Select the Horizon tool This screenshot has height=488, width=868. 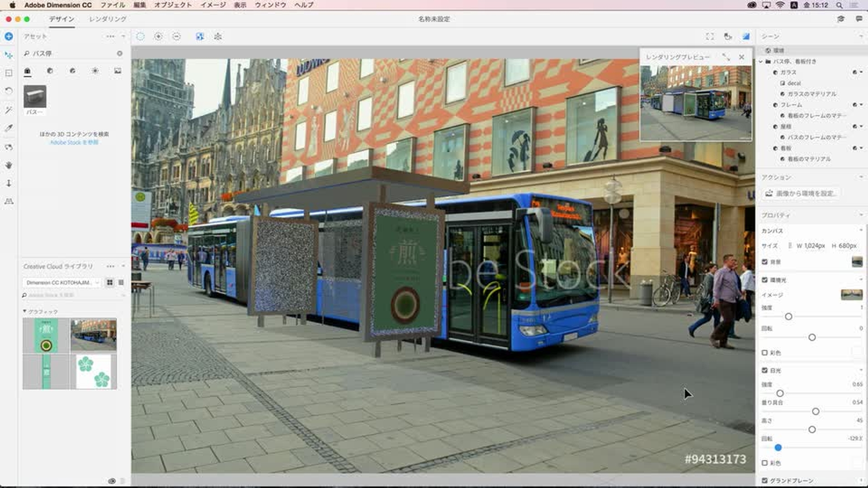(x=9, y=202)
